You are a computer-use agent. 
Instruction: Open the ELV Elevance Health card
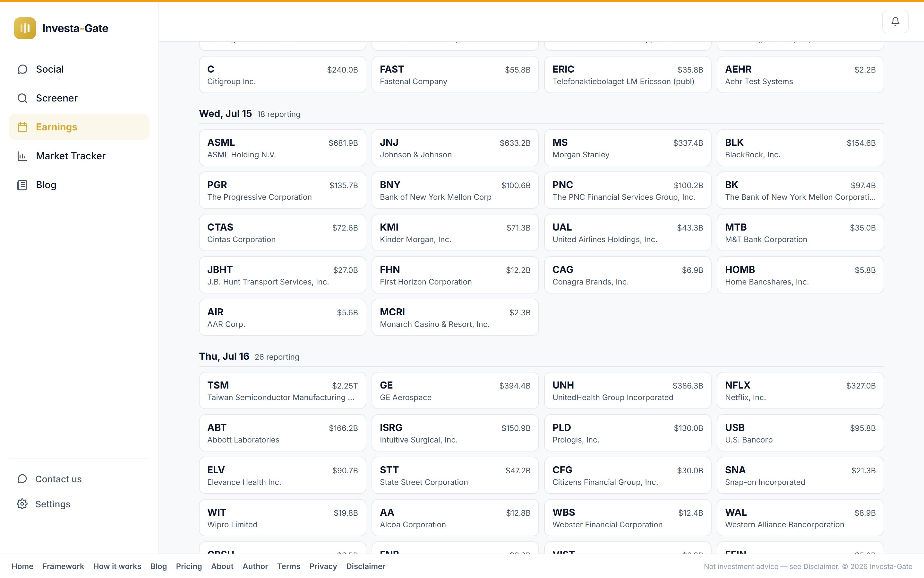(x=283, y=475)
